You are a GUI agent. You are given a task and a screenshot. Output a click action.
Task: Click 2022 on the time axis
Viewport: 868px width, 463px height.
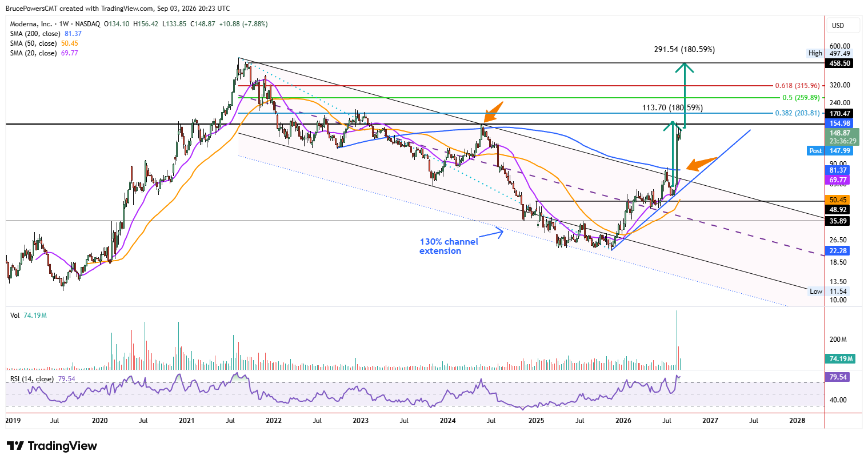(x=273, y=421)
